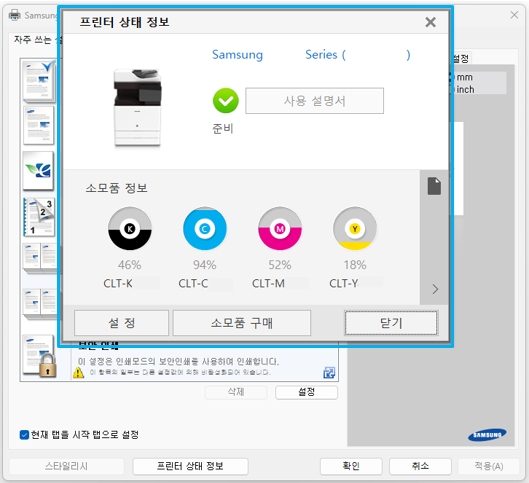Click the printer icon in main title bar
Viewport: 529px width, 483px height.
point(14,15)
